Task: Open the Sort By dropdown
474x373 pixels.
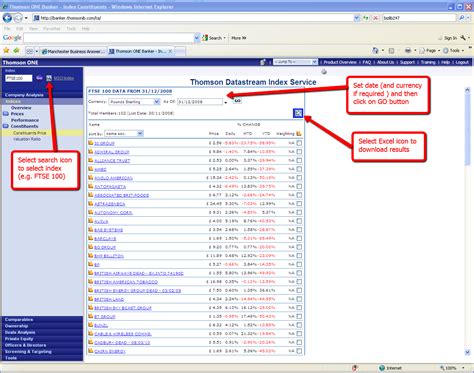Action: [140, 133]
